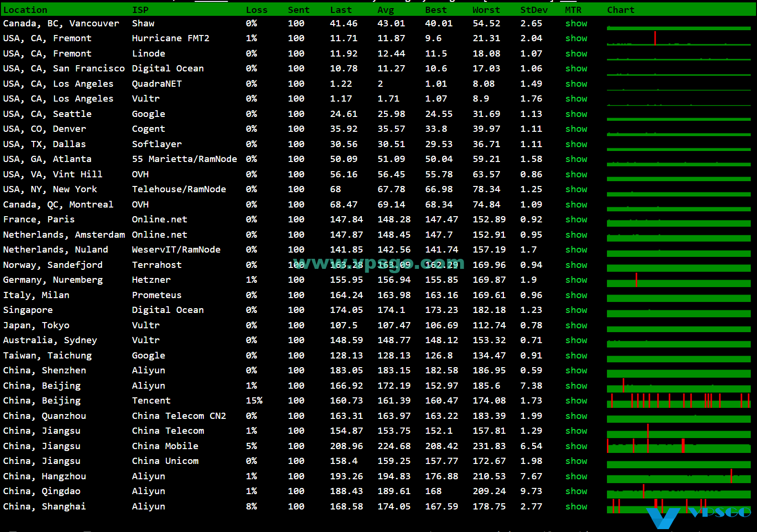Open 'show' for Beijing Aliyun row
This screenshot has width=757, height=532.
576,386
